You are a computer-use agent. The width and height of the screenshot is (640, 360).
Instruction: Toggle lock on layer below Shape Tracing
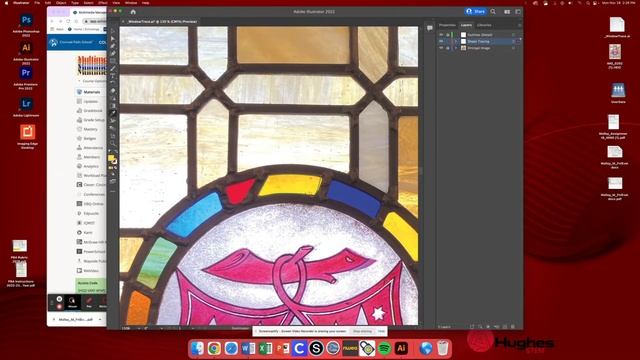point(447,48)
